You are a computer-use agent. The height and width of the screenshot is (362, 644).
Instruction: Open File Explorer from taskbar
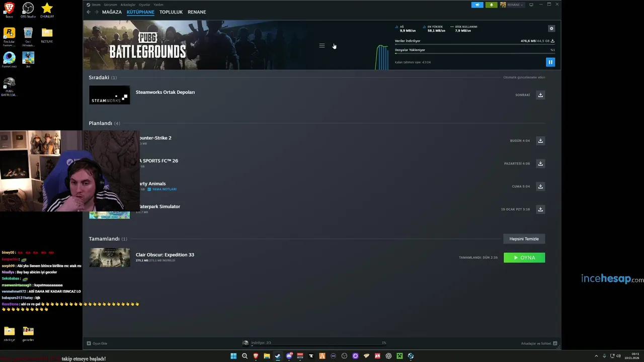(267, 356)
